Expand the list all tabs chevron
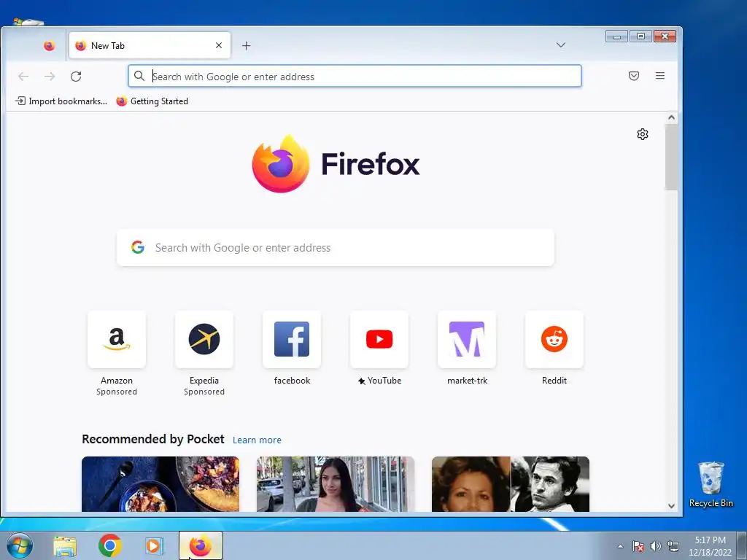 point(561,44)
